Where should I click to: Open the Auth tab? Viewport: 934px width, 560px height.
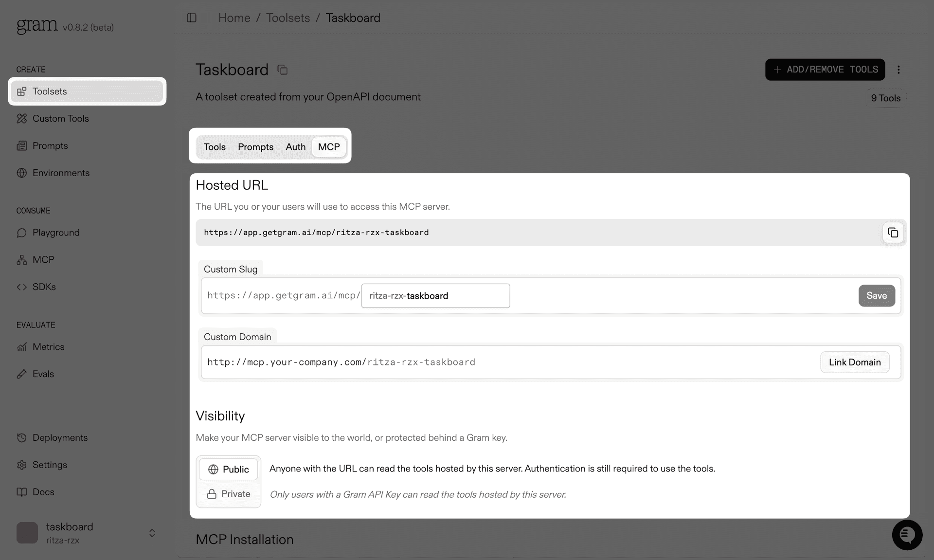(295, 146)
